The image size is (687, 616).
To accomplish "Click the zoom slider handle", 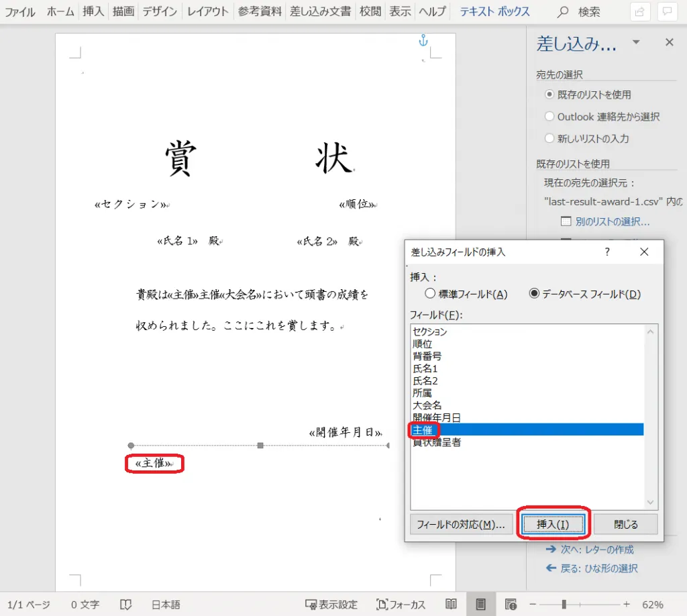I will pos(564,604).
